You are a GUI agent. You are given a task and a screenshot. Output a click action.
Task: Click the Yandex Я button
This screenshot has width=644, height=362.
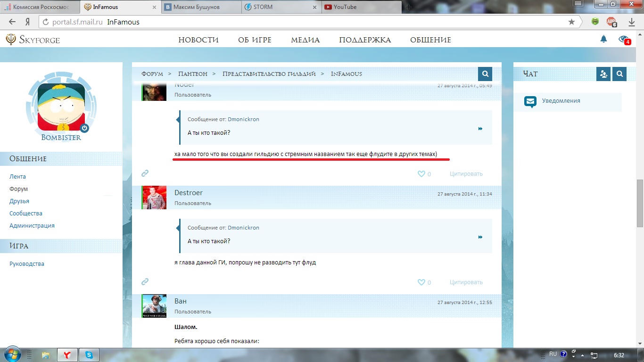pyautogui.click(x=28, y=22)
